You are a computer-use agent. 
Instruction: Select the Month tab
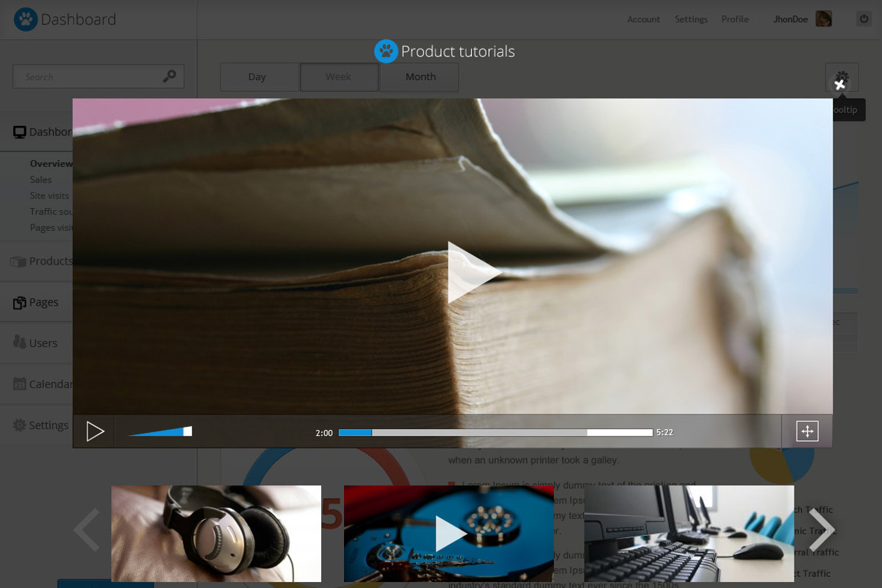(x=420, y=76)
